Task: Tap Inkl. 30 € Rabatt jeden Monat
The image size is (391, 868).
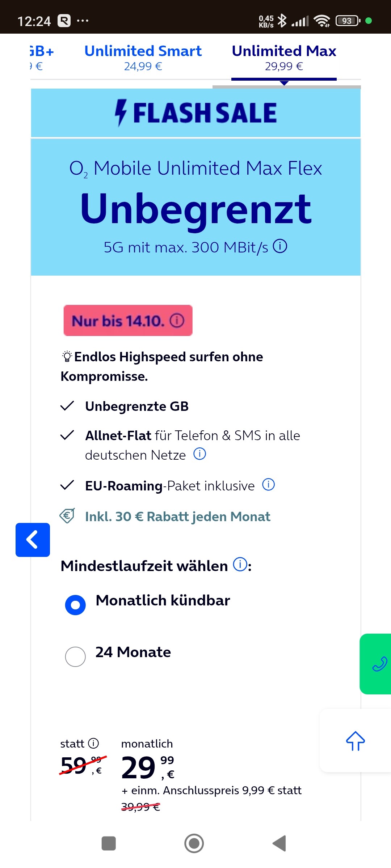Action: [x=177, y=516]
